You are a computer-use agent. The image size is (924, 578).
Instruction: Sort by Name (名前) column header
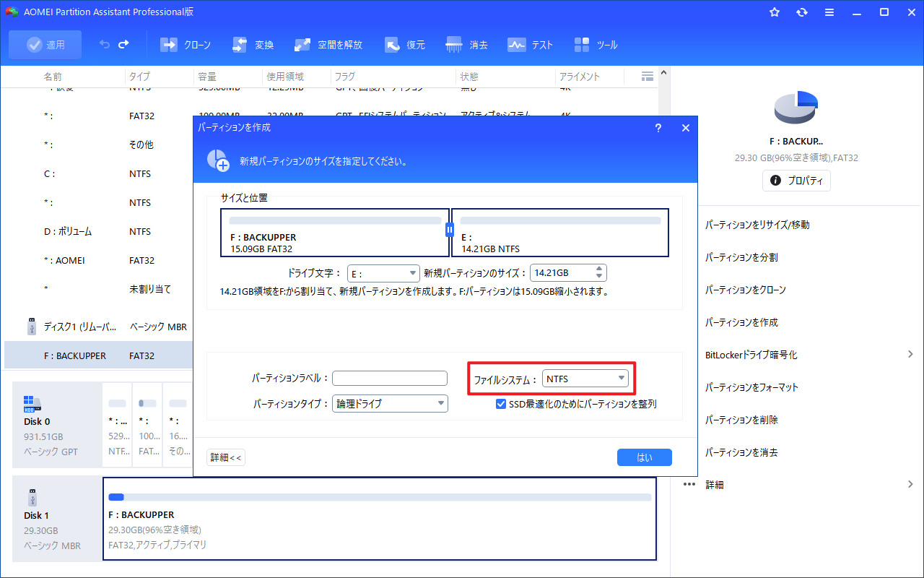click(53, 77)
